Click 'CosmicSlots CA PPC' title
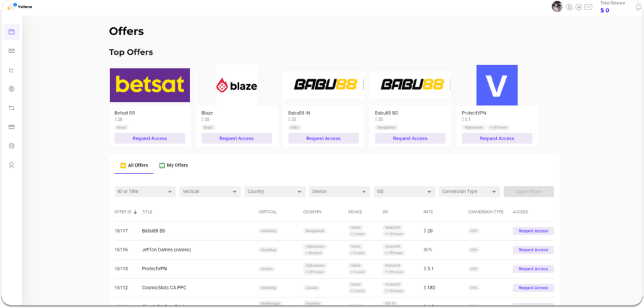Image resolution: width=644 pixels, height=308 pixels. (x=164, y=287)
